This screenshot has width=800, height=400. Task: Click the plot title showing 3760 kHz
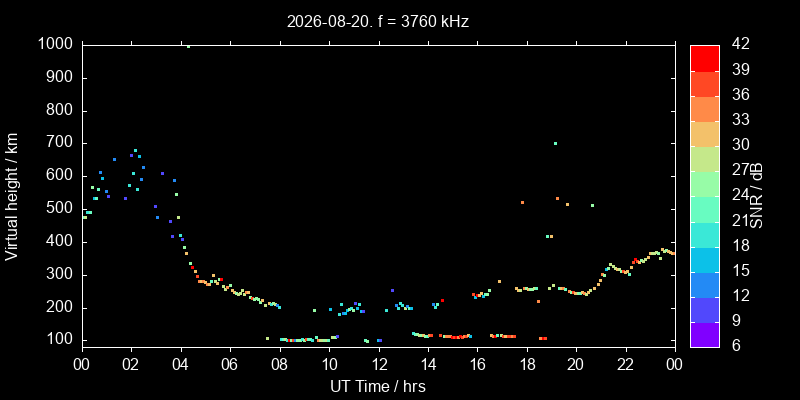click(378, 21)
